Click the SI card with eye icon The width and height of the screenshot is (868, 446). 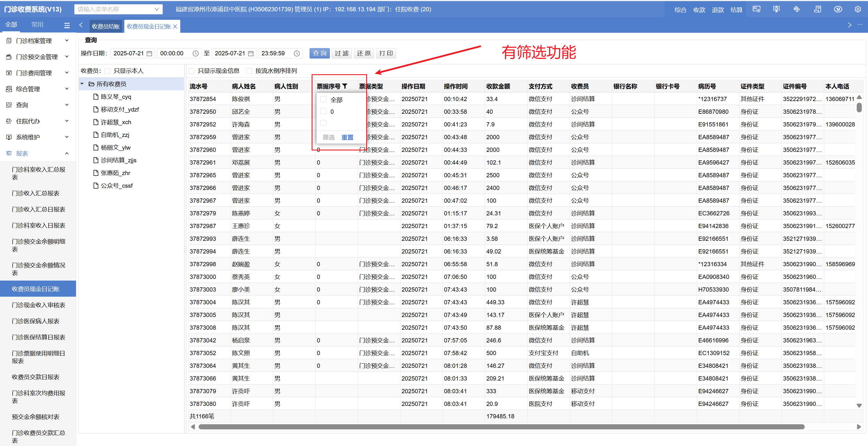pos(756,9)
